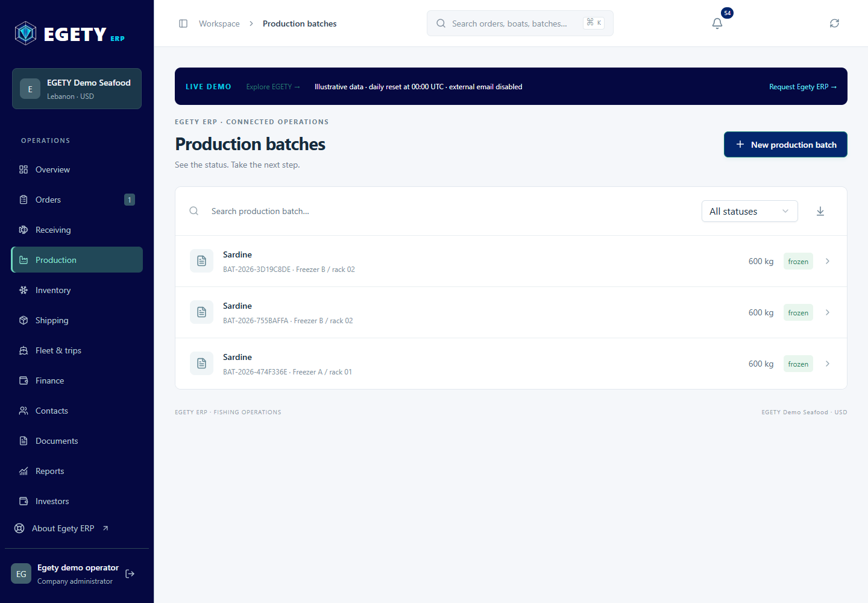Focus the global Search orders, boats, batches field
The image size is (868, 603).
(520, 24)
